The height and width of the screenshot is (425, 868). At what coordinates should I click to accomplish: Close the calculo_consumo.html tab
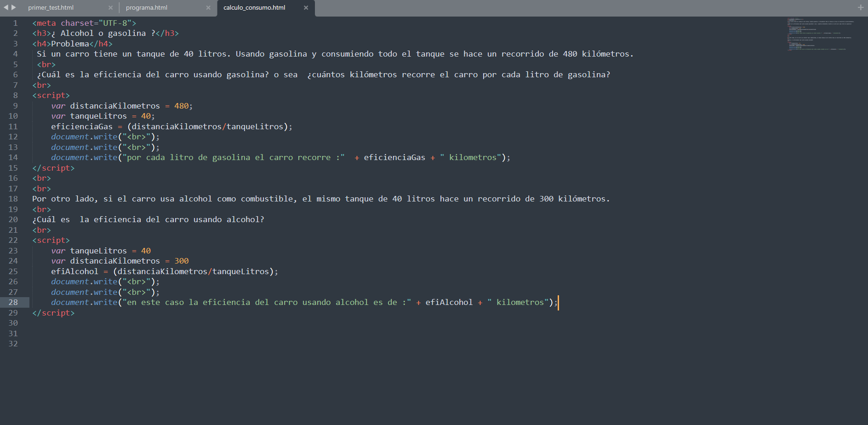[306, 8]
